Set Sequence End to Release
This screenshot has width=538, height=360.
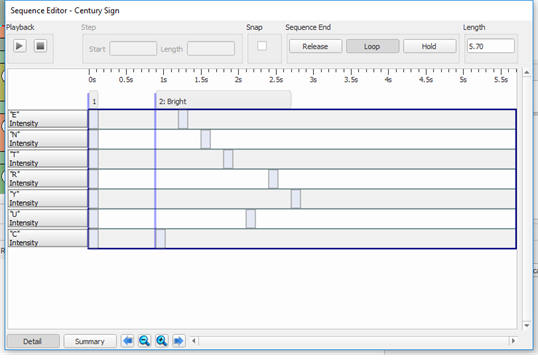tap(315, 46)
